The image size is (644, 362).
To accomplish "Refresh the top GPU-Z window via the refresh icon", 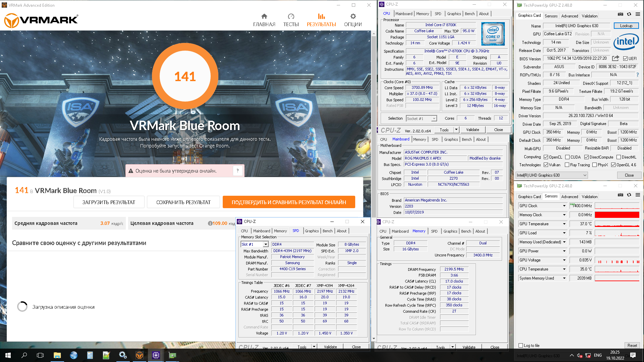I will click(x=629, y=14).
